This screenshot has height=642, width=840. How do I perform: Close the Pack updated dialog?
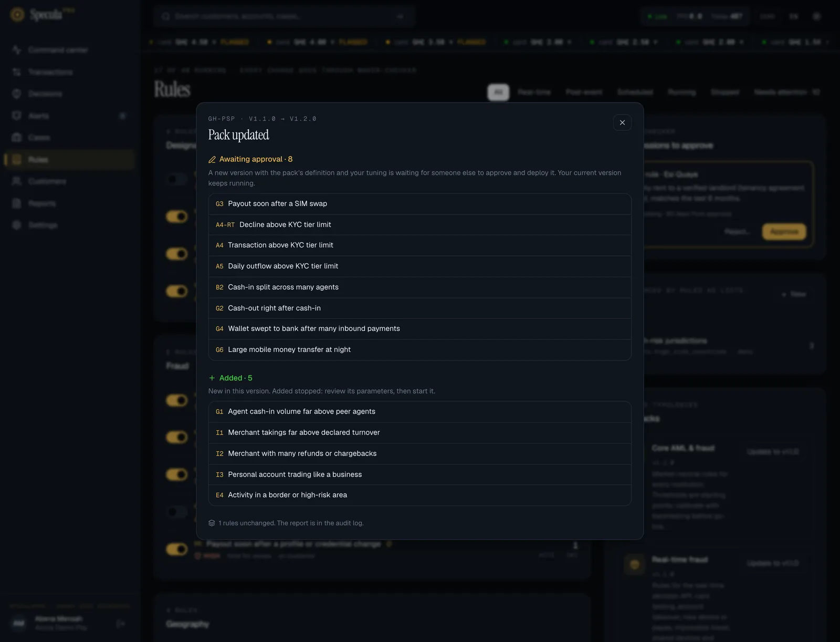click(622, 122)
